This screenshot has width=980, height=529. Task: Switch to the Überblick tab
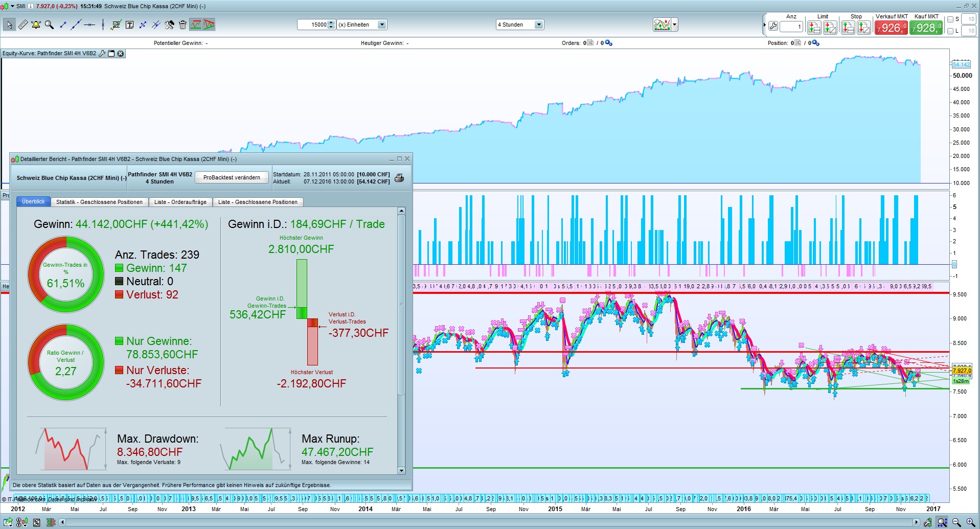tap(33, 201)
